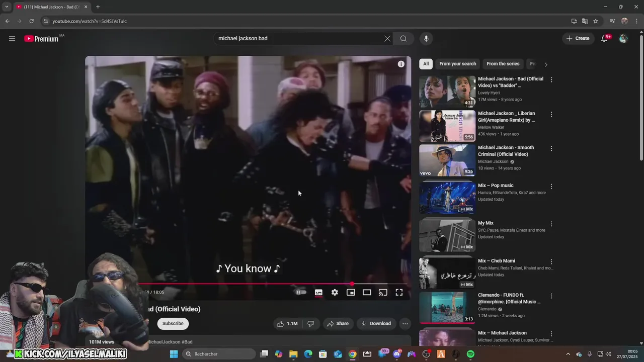Bookmark this page star
The image size is (644, 362).
(596, 21)
